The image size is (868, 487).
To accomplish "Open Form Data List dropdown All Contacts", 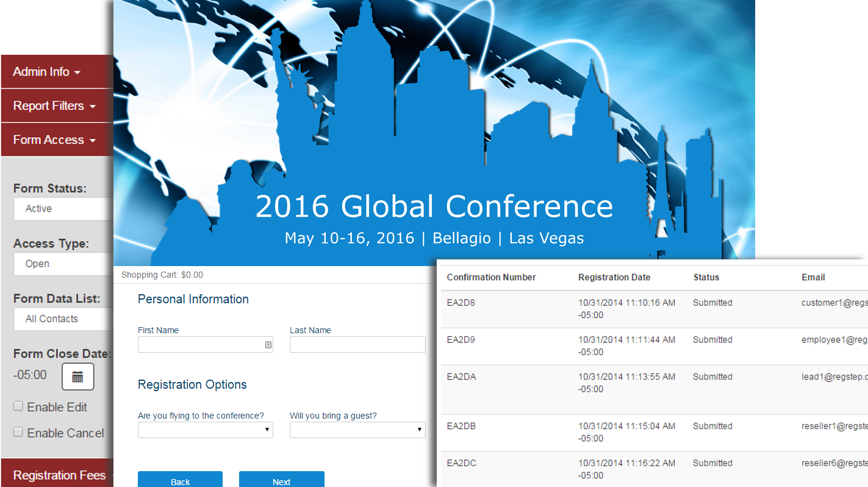I will [x=63, y=319].
